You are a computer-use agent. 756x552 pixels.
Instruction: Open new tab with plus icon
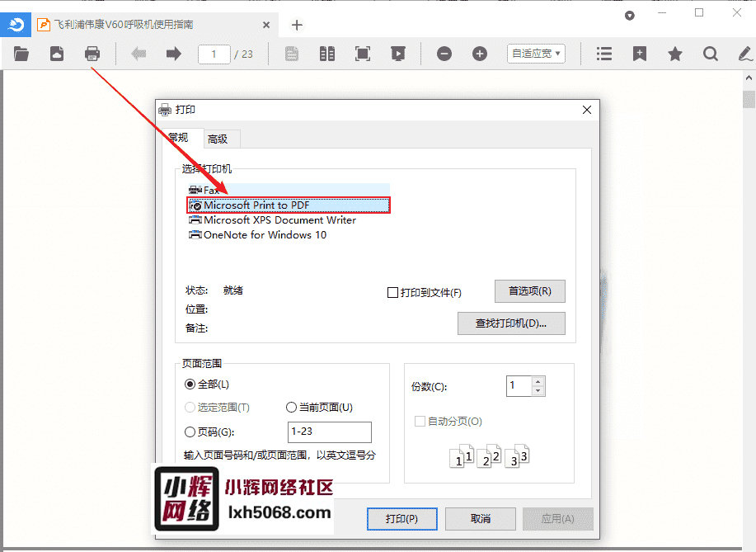[297, 25]
